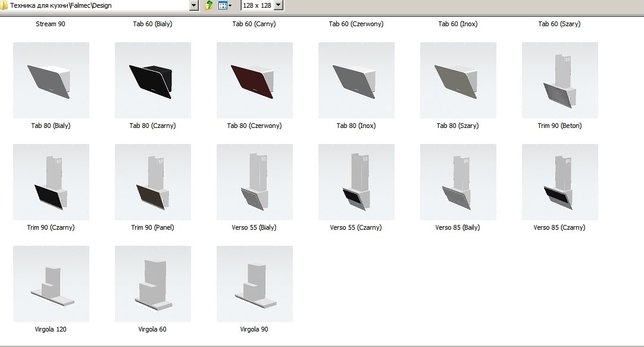644x347 pixels.
Task: Select the Tab 80 (Czerwony) thumbnail
Action: 255,80
